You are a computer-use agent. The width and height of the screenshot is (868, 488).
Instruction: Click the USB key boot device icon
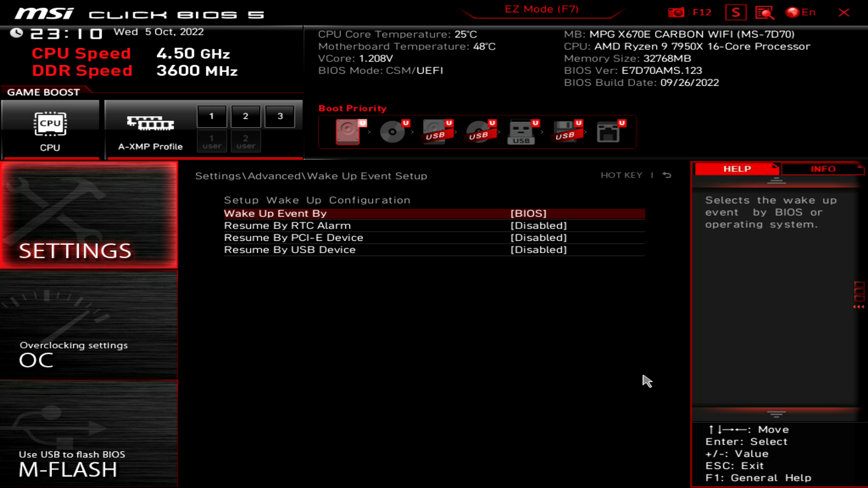(x=521, y=132)
